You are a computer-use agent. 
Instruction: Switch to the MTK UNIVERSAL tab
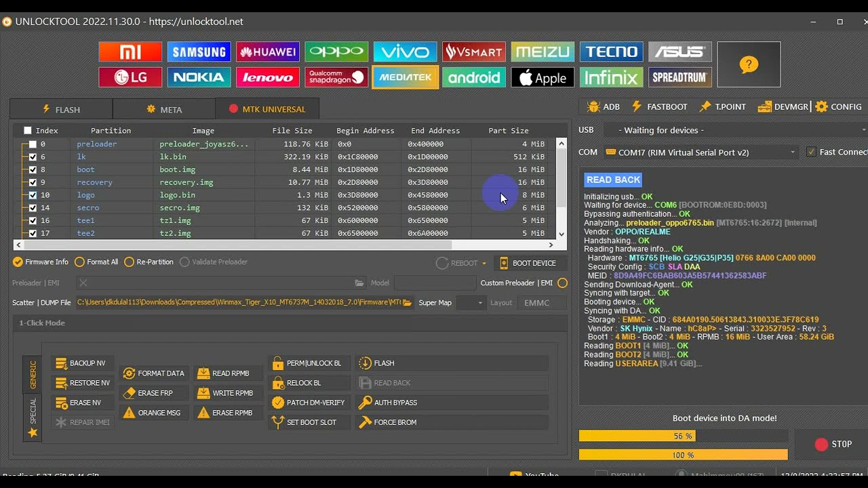pyautogui.click(x=267, y=109)
